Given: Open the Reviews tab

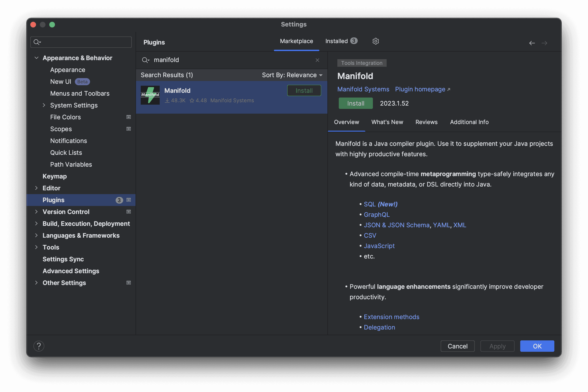Looking at the screenshot, I should click(426, 122).
